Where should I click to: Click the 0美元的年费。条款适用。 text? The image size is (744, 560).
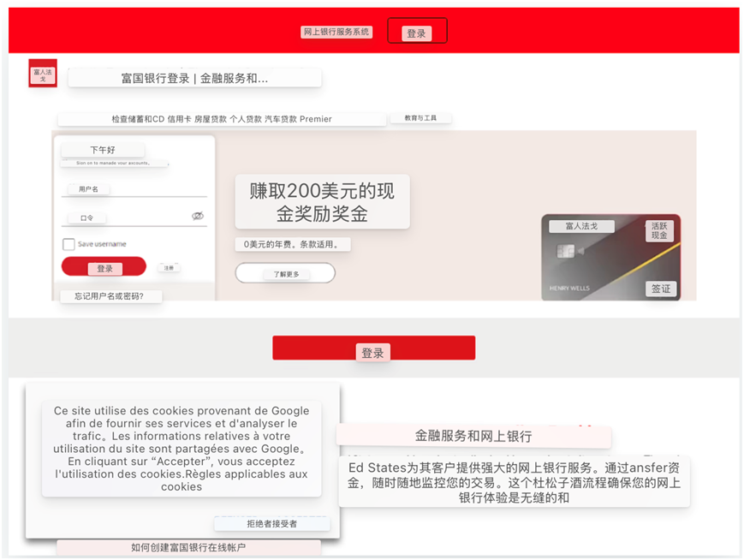[293, 244]
